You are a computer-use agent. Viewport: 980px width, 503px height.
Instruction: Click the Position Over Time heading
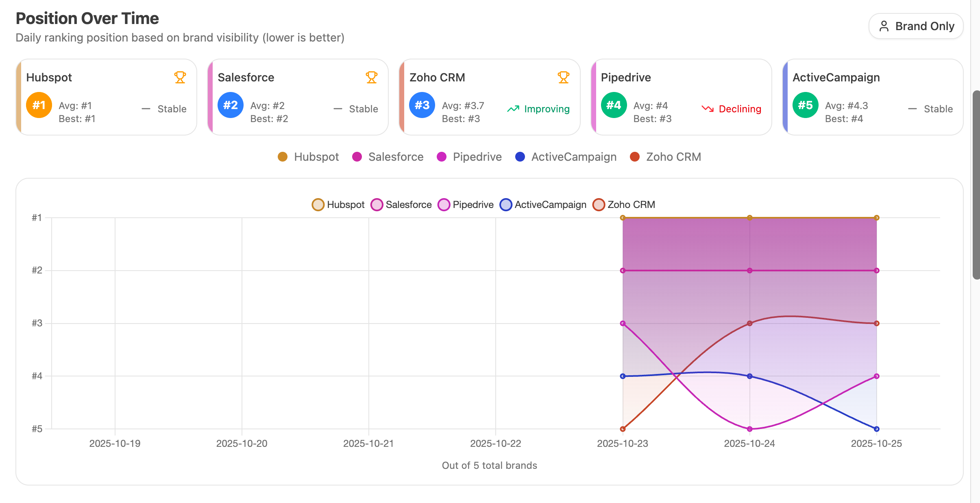[x=87, y=18]
